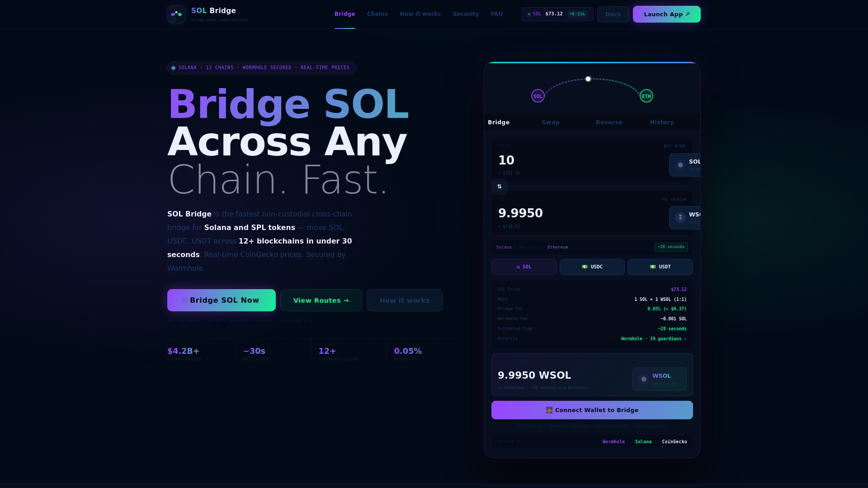
Task: Select the USDT token chip
Action: (x=660, y=267)
